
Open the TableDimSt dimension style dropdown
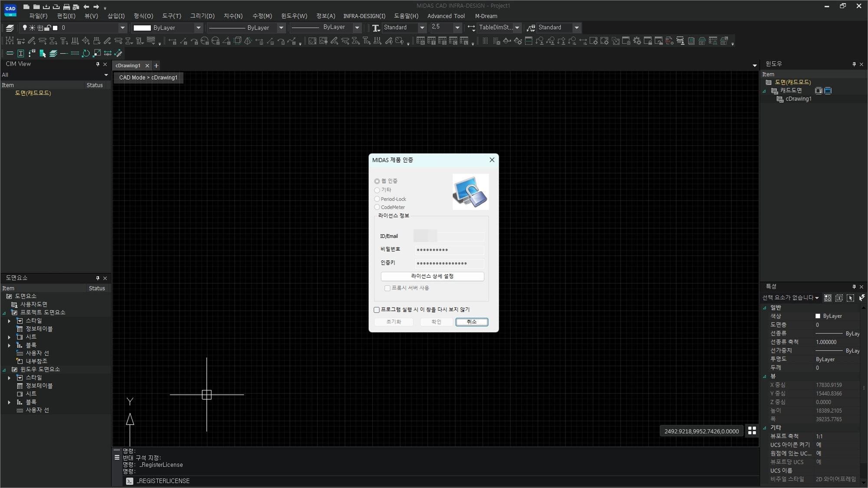[517, 28]
